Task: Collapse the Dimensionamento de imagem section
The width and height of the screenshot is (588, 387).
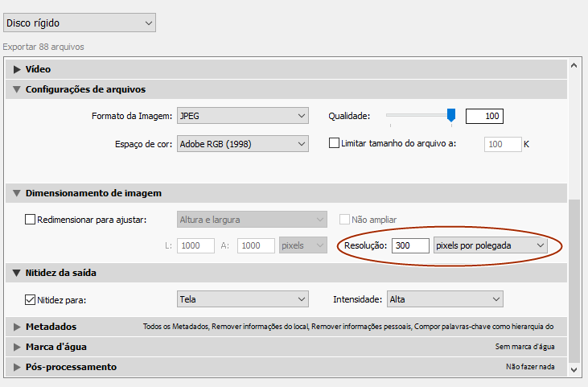Action: click(17, 193)
